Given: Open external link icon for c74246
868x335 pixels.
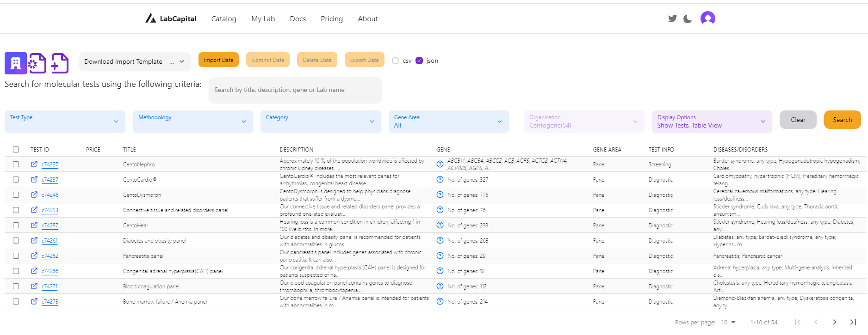Looking at the screenshot, I should click(x=34, y=195).
